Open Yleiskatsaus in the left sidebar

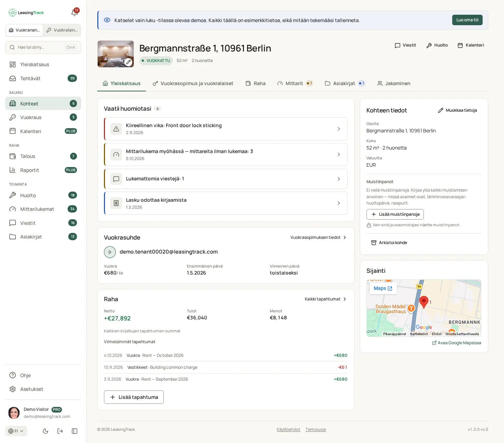coord(43,64)
